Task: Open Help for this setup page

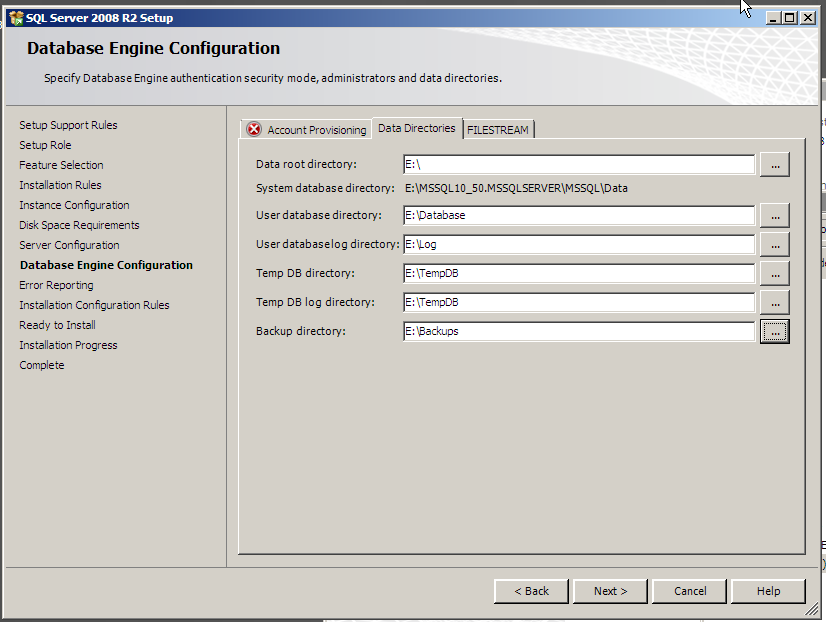Action: (x=769, y=591)
